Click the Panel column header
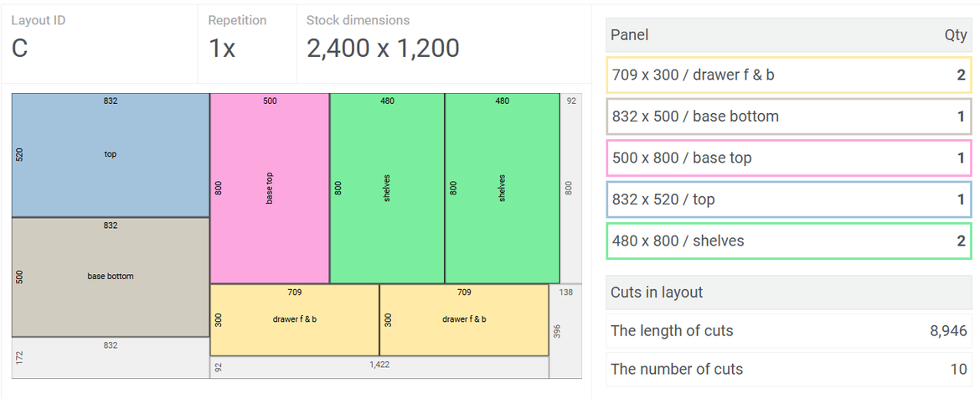Screen dimensions: 980x399 click(x=630, y=35)
